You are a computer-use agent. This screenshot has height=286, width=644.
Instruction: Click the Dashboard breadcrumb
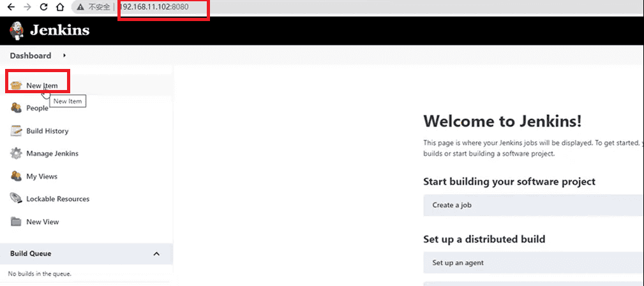pos(31,56)
